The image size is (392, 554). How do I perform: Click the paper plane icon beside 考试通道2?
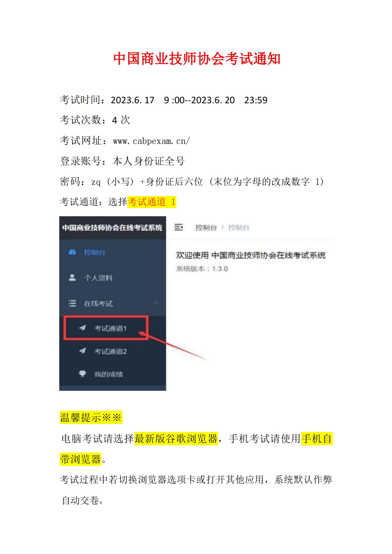[x=82, y=351]
